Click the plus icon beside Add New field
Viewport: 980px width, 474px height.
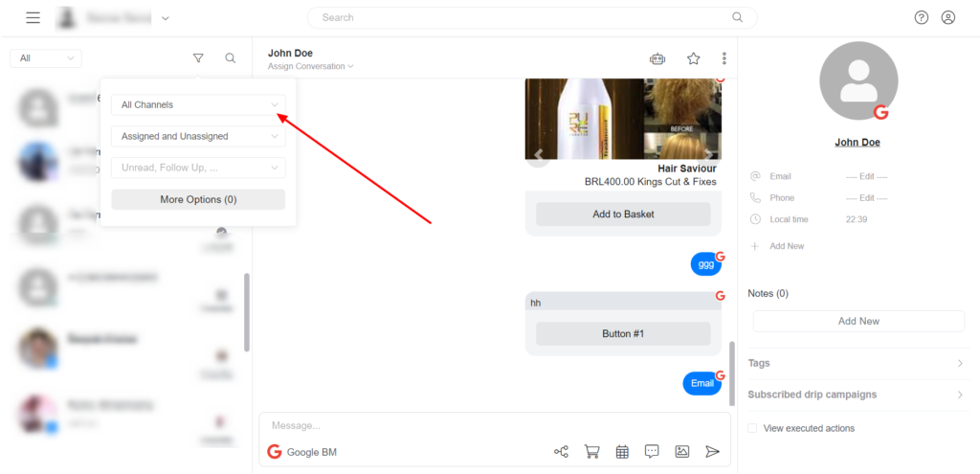click(x=754, y=246)
